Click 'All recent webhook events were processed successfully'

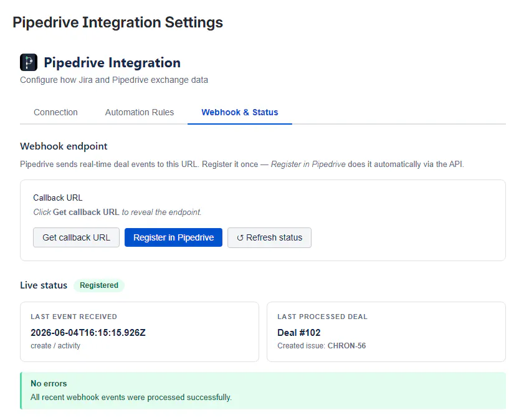click(x=131, y=398)
